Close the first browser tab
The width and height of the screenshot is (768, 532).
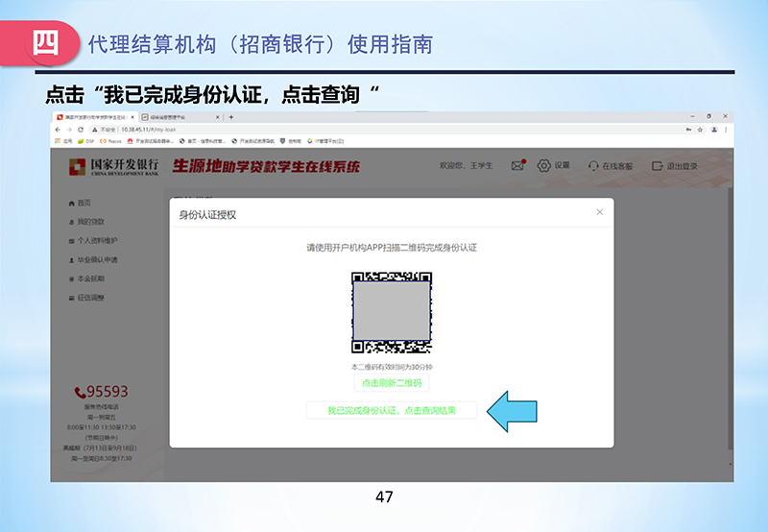pyautogui.click(x=132, y=117)
